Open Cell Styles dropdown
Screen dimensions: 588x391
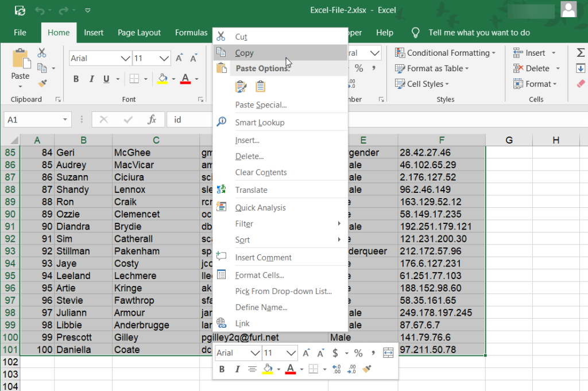click(x=422, y=84)
